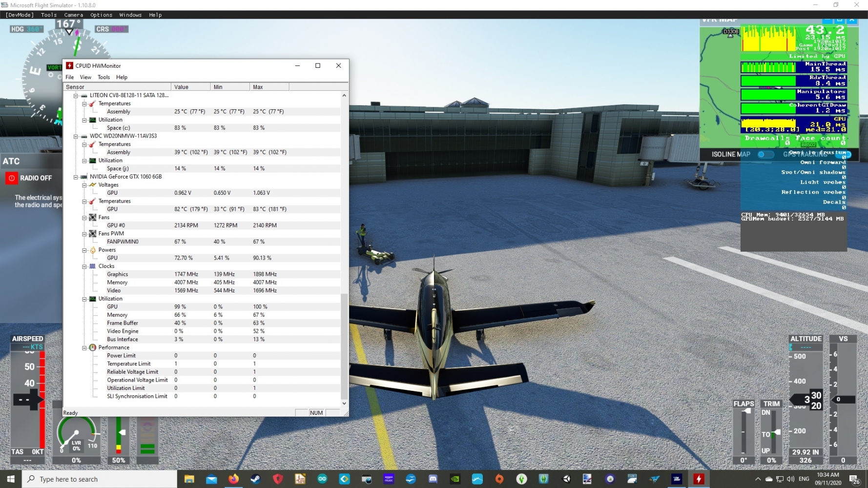Image resolution: width=868 pixels, height=488 pixels.
Task: Select the Clocks chip icon
Action: pyautogui.click(x=93, y=266)
